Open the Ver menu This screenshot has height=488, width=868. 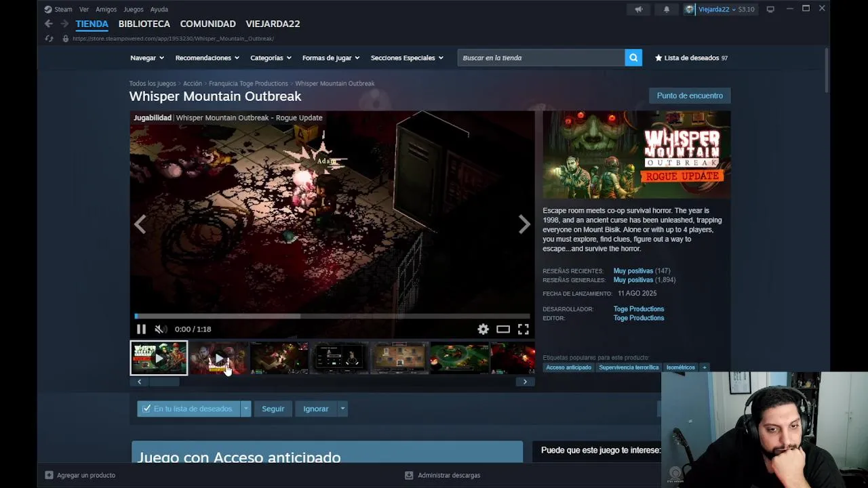(84, 9)
